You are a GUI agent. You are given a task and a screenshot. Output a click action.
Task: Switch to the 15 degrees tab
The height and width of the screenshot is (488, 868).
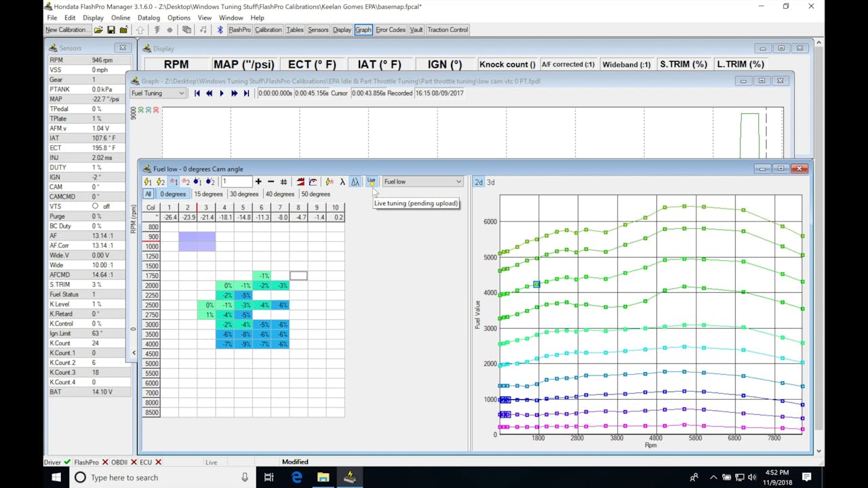tap(208, 194)
